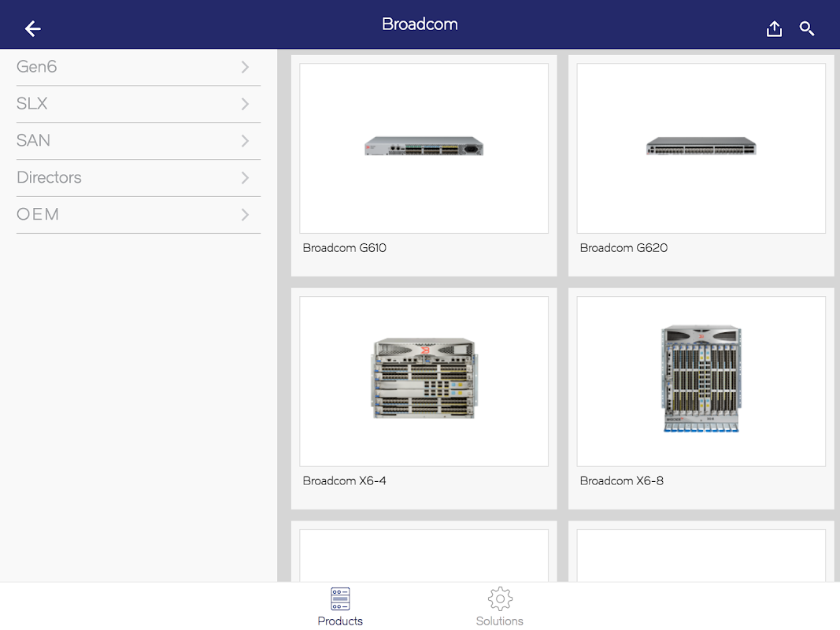This screenshot has height=630, width=840.
Task: Open the OEM category
Action: pos(139,215)
